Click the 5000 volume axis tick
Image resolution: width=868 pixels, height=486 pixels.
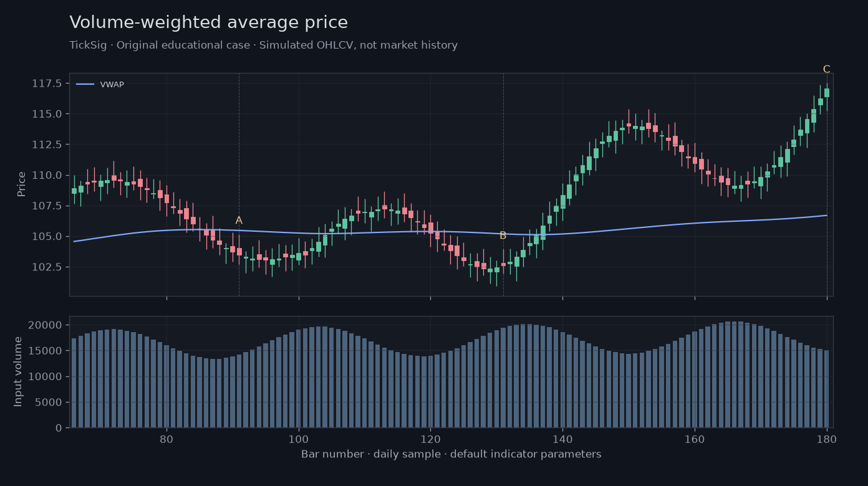point(48,403)
